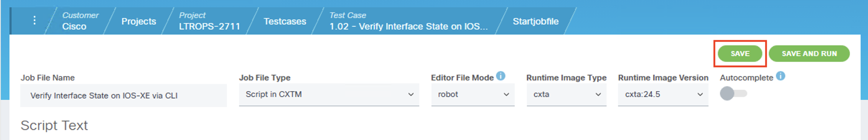The image size is (868, 140).
Task: Go to Customer Cisco breadcrumb
Action: click(80, 21)
